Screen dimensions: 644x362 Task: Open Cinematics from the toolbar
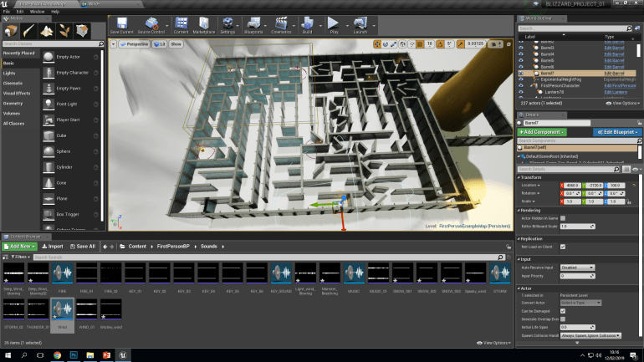pyautogui.click(x=281, y=25)
